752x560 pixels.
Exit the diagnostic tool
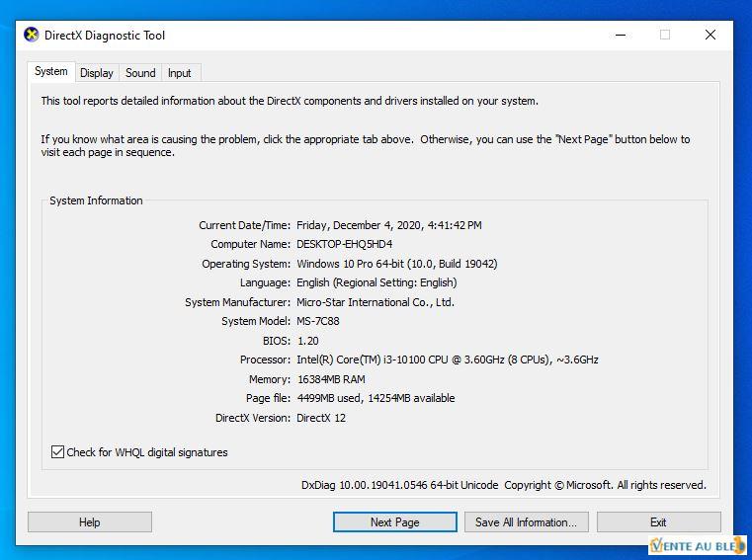(x=658, y=522)
